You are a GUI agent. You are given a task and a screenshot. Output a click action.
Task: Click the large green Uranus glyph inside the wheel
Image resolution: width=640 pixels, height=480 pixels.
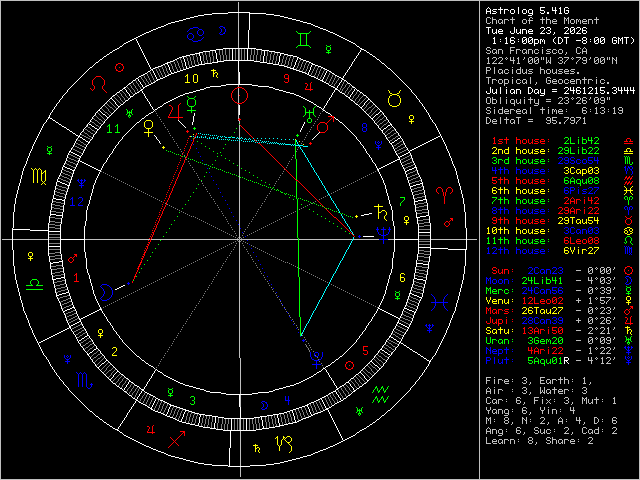click(x=309, y=114)
